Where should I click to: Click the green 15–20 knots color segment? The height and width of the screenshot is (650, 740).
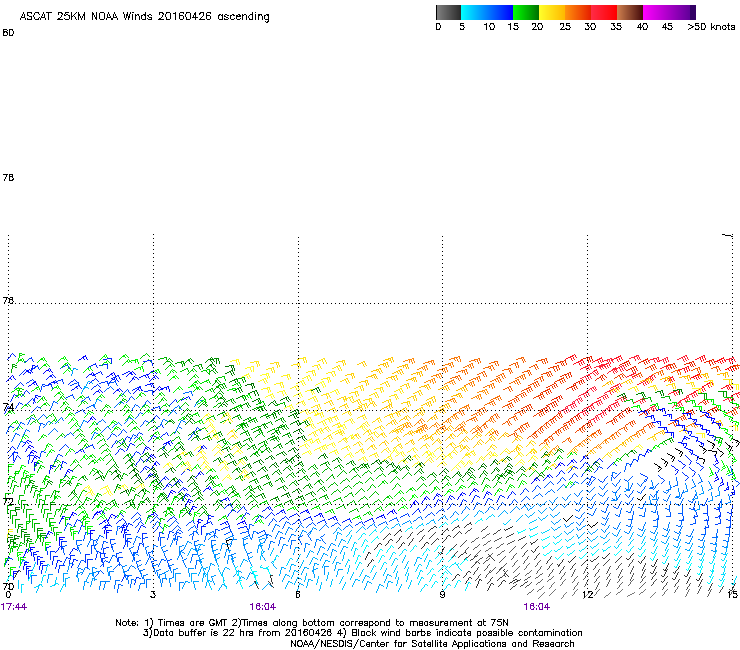tap(526, 12)
